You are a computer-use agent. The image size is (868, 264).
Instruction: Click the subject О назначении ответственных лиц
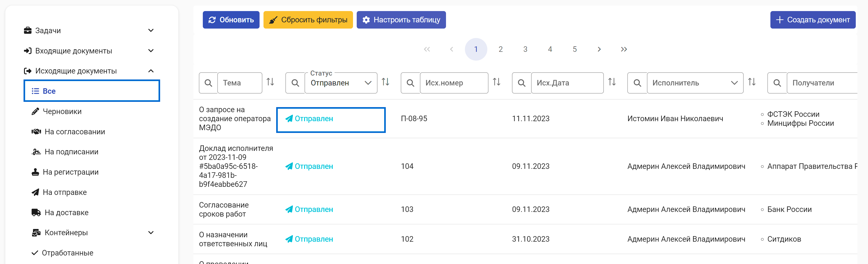(x=233, y=239)
